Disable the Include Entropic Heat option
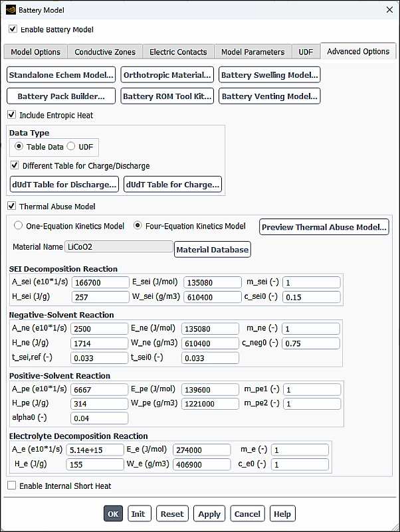400x532 pixels. coord(11,114)
